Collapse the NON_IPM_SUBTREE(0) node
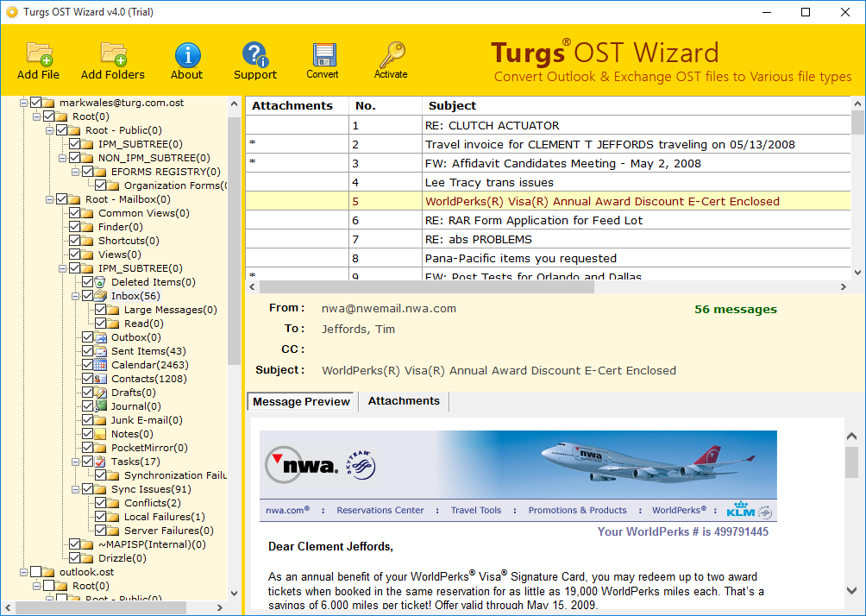 tap(62, 158)
